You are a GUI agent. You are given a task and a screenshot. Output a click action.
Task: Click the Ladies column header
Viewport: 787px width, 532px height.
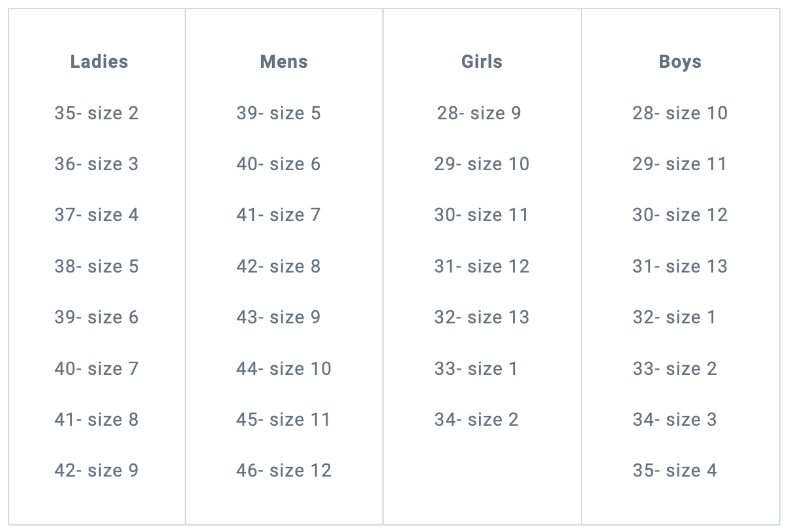(x=99, y=62)
